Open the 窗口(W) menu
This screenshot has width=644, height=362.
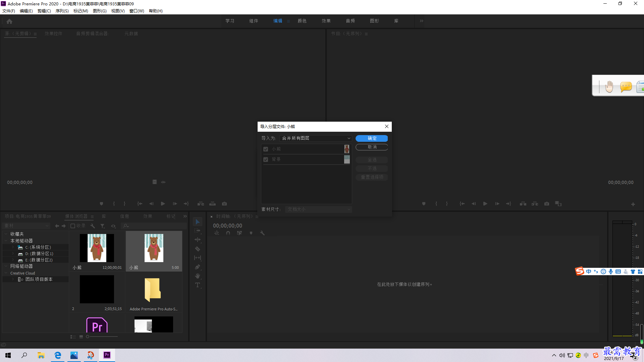137,11
